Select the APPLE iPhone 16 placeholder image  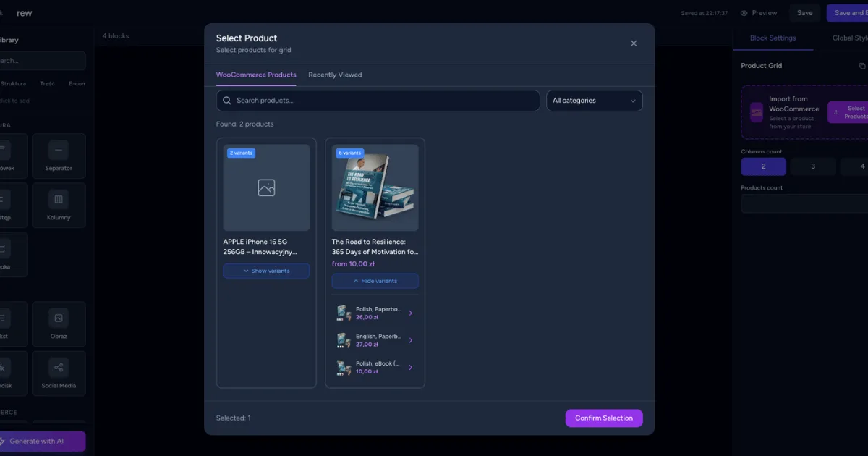(266, 187)
